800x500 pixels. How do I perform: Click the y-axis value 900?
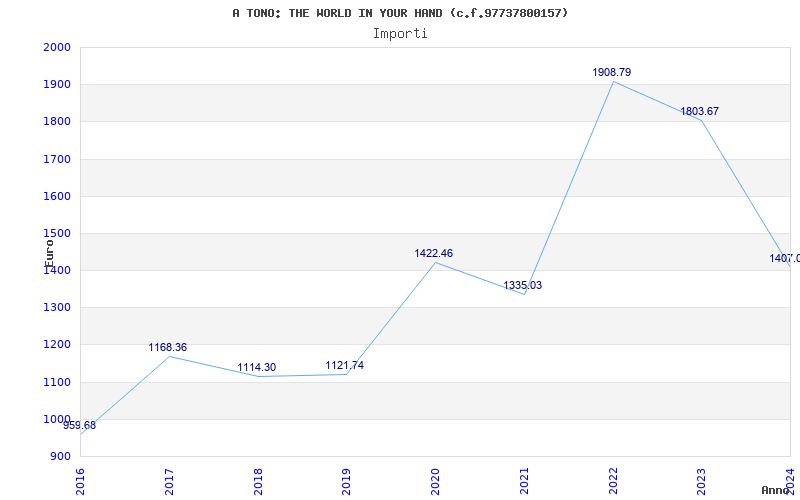[61, 457]
